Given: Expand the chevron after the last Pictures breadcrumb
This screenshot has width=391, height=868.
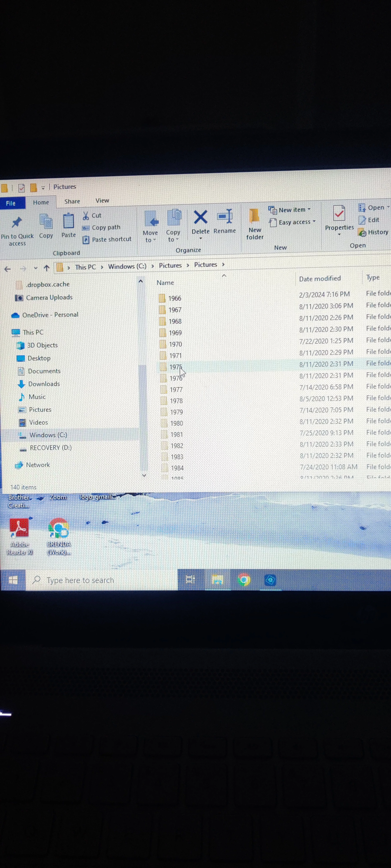Looking at the screenshot, I should point(223,265).
